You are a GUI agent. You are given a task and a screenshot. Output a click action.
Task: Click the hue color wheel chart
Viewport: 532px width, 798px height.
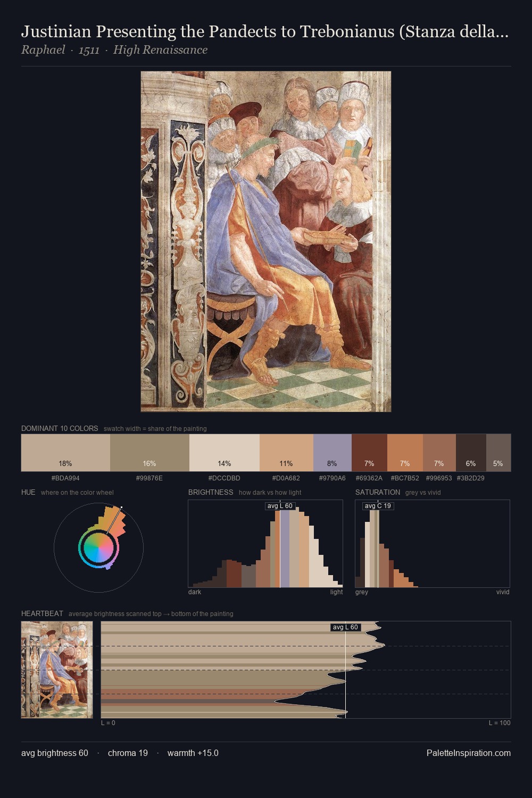pyautogui.click(x=99, y=547)
